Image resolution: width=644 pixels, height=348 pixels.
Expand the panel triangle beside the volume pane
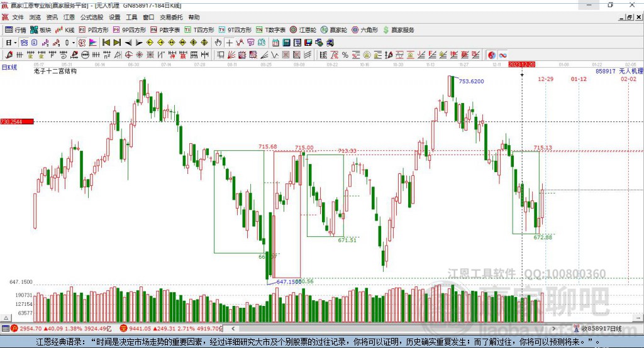(6, 318)
